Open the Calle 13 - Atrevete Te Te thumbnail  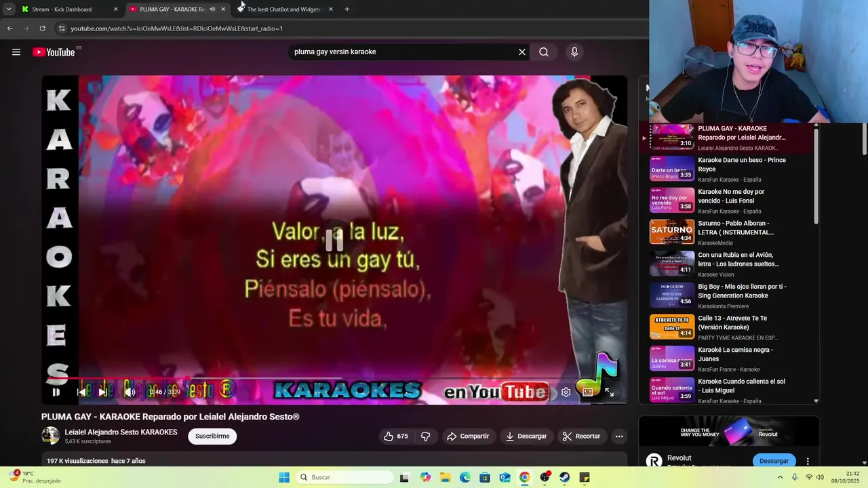pyautogui.click(x=672, y=327)
